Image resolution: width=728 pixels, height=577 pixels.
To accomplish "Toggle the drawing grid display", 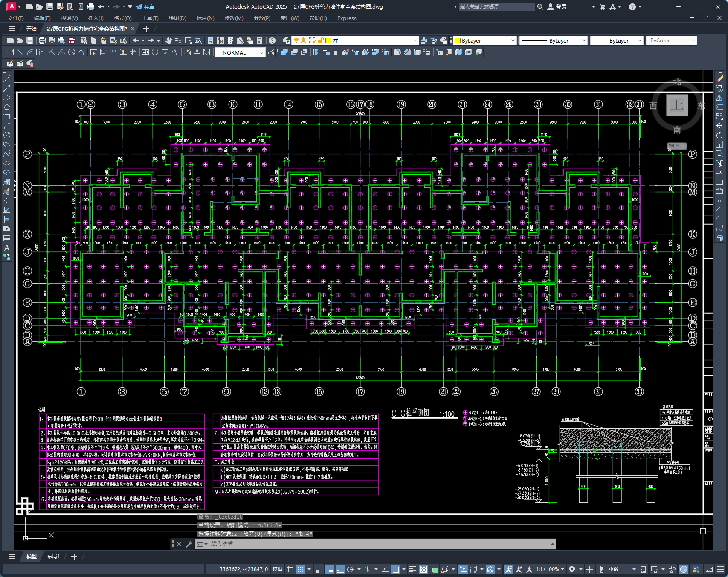I will [x=290, y=569].
